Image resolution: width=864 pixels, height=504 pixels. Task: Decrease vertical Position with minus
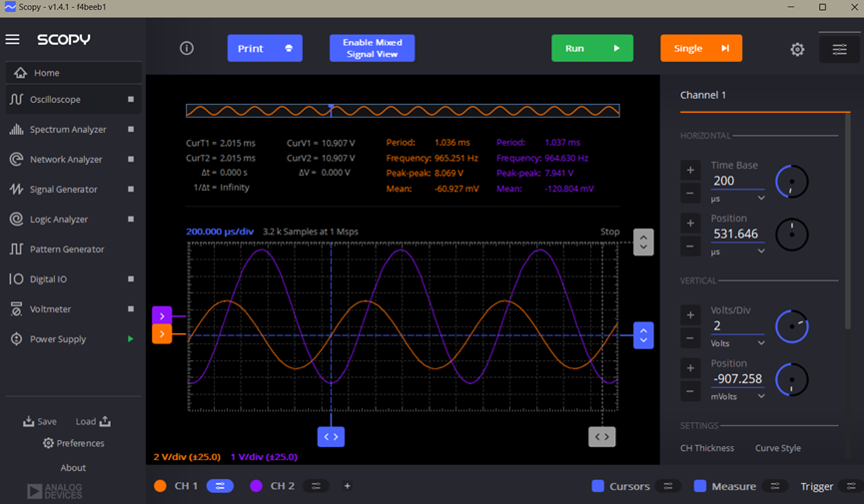[690, 391]
